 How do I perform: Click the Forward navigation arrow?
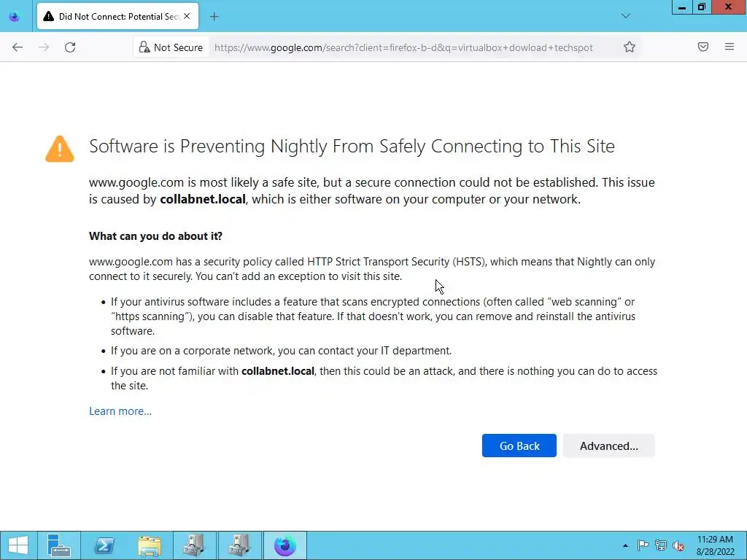point(44,47)
